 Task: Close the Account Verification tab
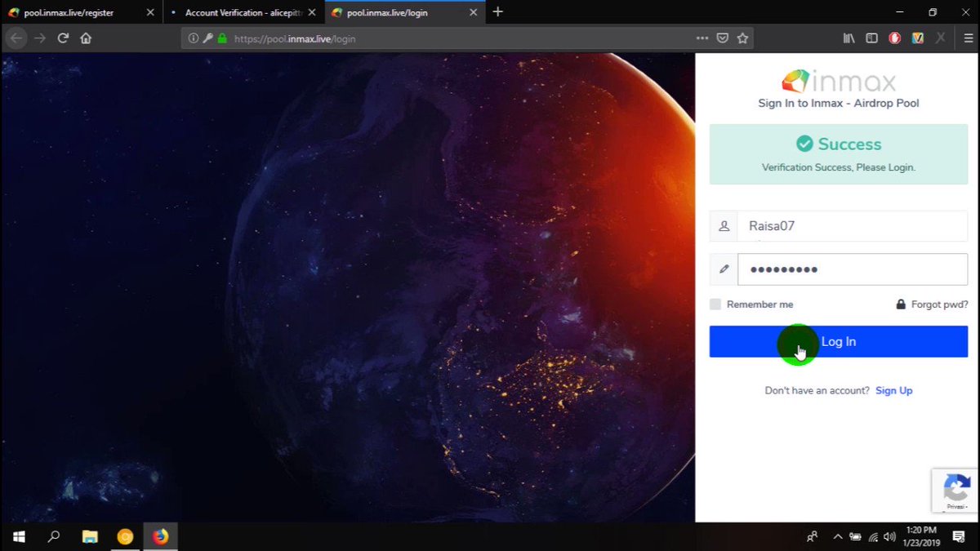(x=311, y=12)
